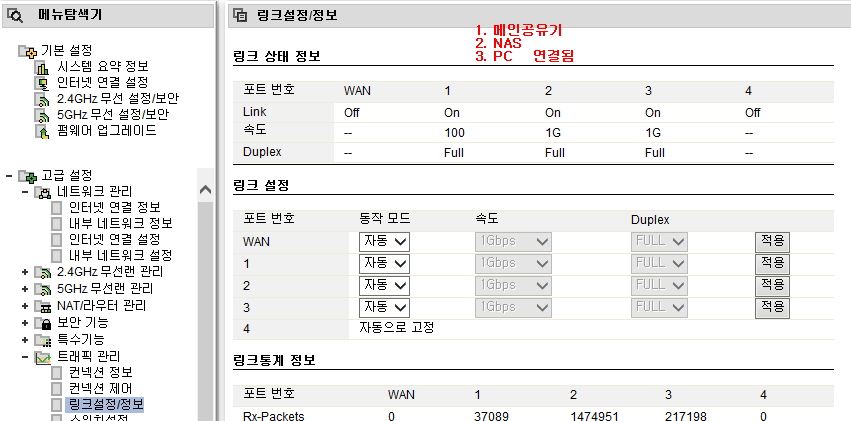Collapse the 네트워크 관리 tree node
Screen dimensions: 851x421
(25, 192)
